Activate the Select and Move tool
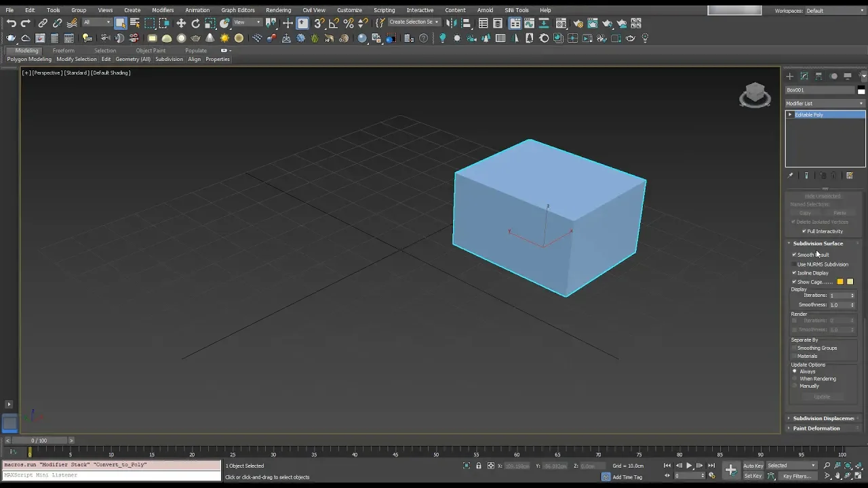This screenshot has height=488, width=868. [181, 23]
